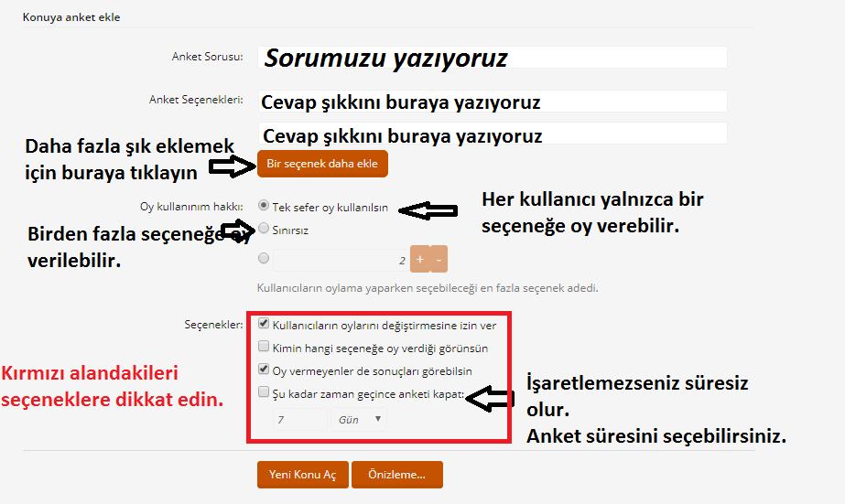Select the 'Sınırsız' radio option
This screenshot has height=504, width=845.
tap(264, 229)
